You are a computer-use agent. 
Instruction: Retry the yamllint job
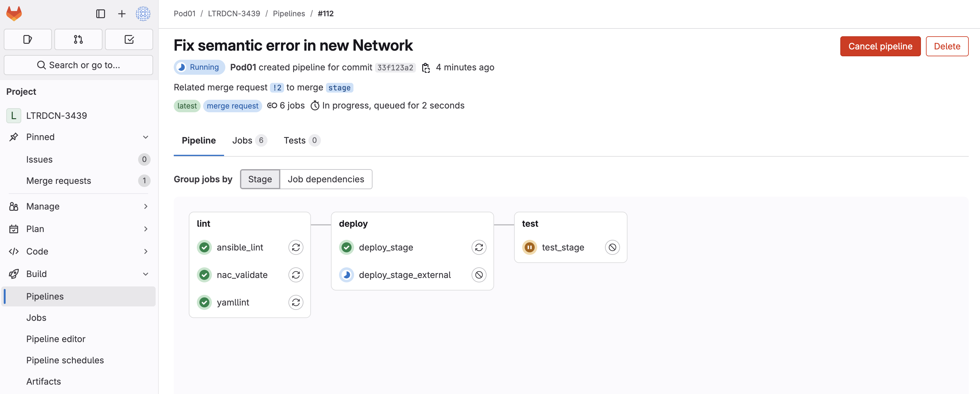pos(296,302)
